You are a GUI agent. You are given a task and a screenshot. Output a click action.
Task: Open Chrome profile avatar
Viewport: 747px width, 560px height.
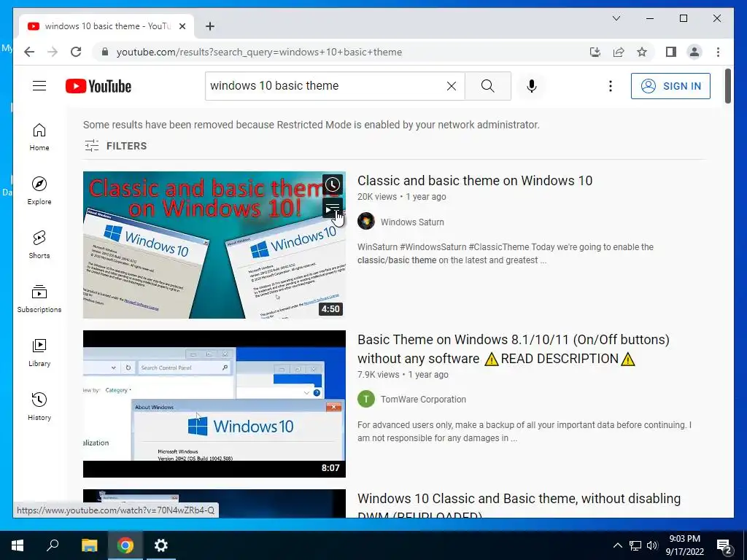[x=694, y=52]
